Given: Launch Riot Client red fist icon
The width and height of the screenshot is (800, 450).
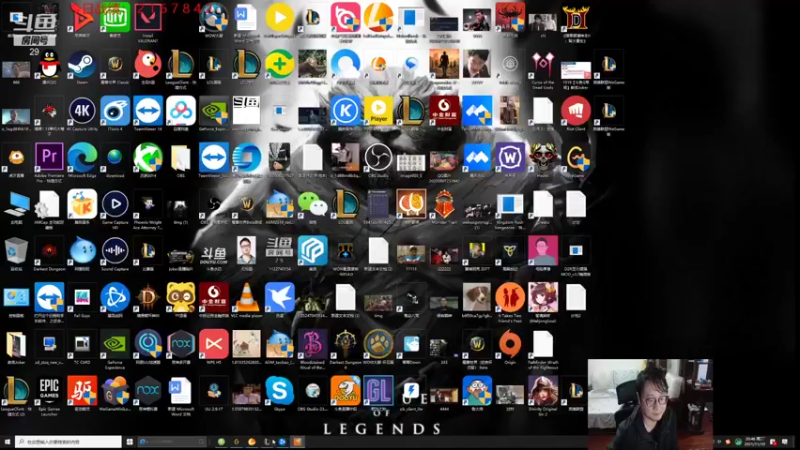Looking at the screenshot, I should (576, 111).
